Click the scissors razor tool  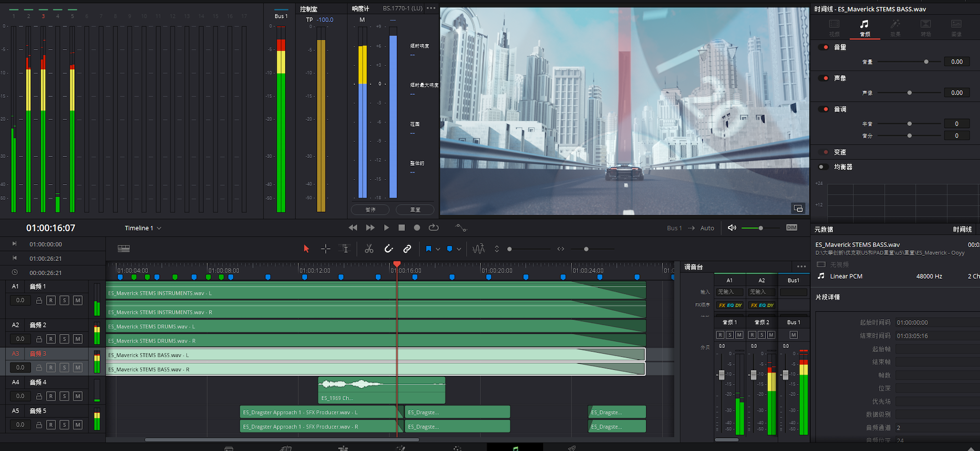tap(369, 249)
